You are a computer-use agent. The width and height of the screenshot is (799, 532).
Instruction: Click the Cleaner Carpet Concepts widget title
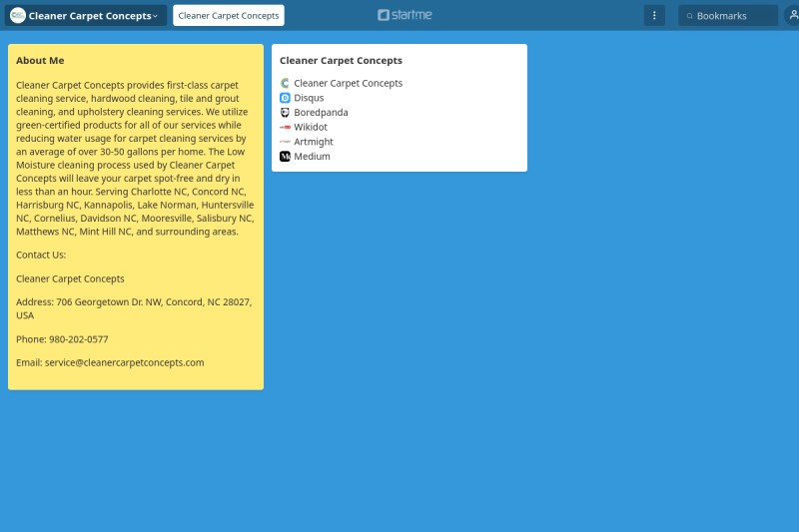pos(341,61)
